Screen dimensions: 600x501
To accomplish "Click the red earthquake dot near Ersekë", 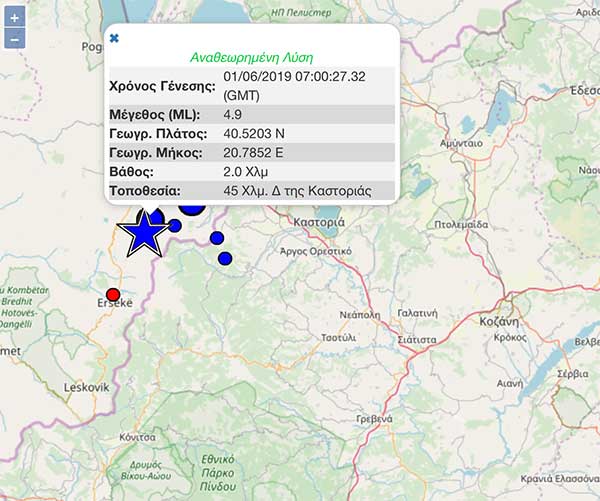I will tap(113, 295).
